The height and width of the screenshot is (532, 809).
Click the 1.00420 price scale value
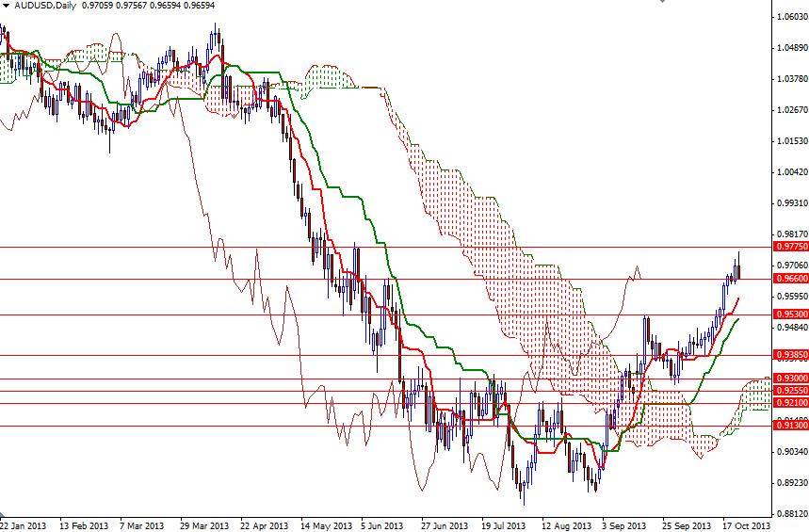[792, 171]
